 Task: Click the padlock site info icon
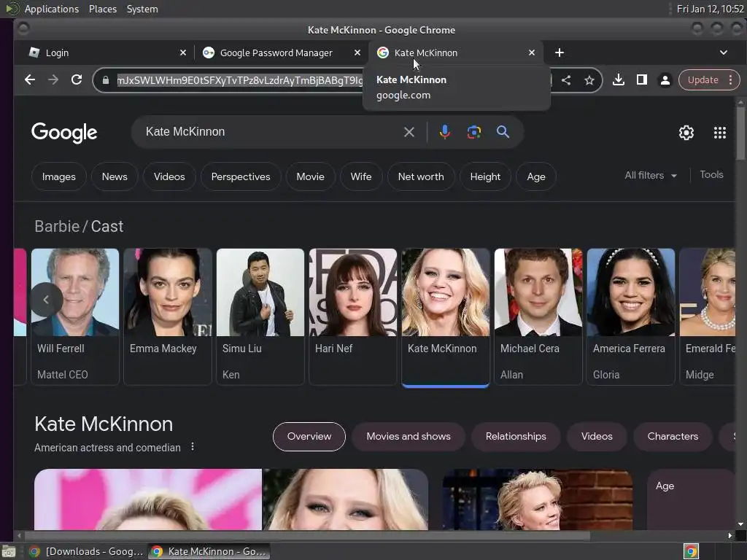click(x=106, y=80)
